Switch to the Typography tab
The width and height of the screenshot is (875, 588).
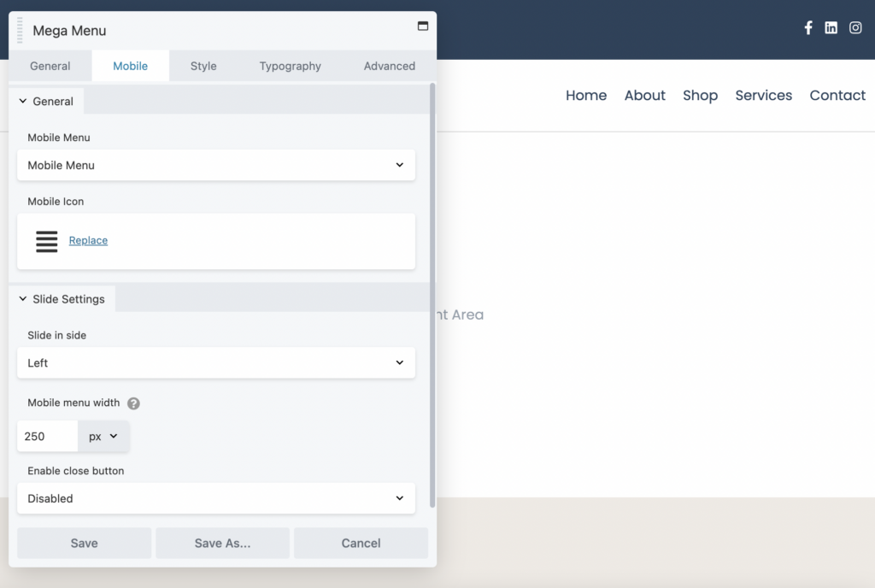(x=291, y=66)
